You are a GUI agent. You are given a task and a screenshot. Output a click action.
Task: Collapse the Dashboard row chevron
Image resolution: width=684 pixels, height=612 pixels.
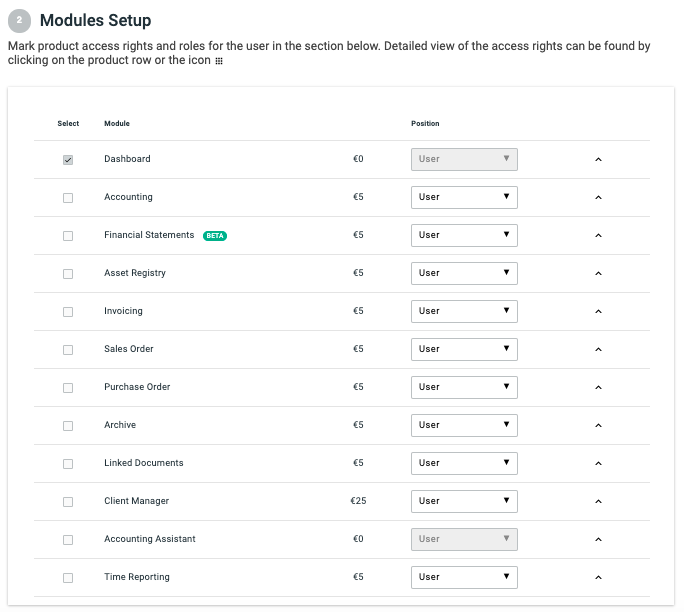598,160
